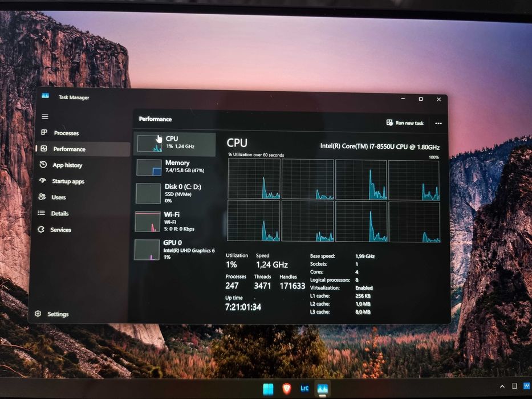Viewport: 532px width, 399px height.
Task: Click the Details list icon
Action: pyautogui.click(x=42, y=213)
